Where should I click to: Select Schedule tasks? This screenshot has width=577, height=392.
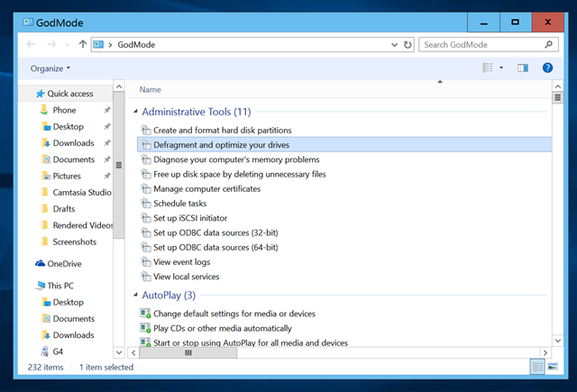pos(179,204)
